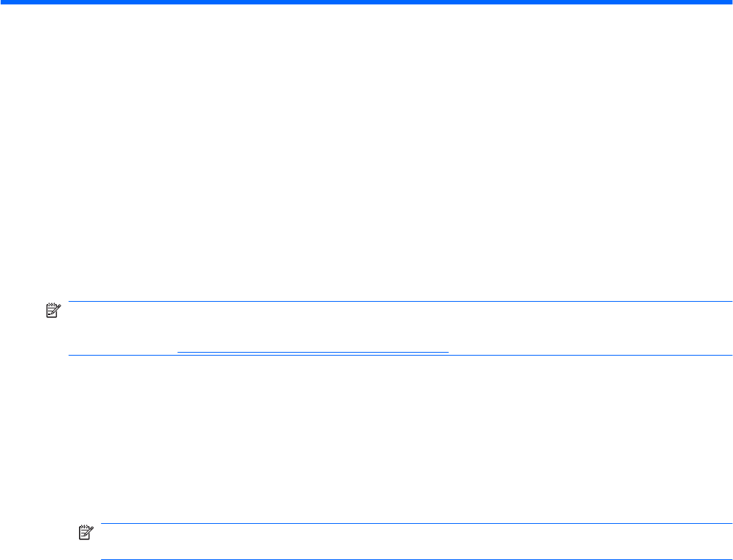Click the blue rule below the second note

pos(413,559)
